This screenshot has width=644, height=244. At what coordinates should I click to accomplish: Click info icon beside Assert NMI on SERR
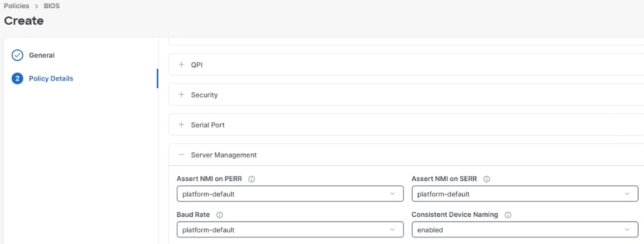click(x=487, y=179)
